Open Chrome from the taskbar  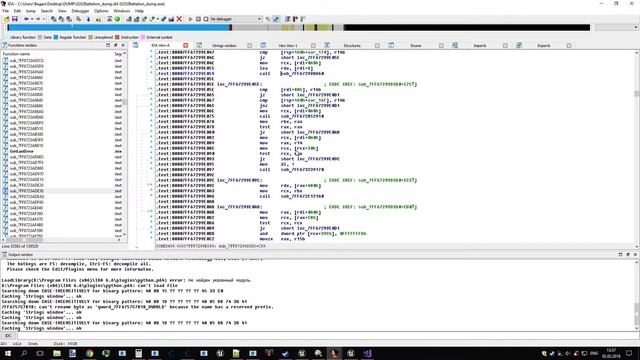(89, 353)
